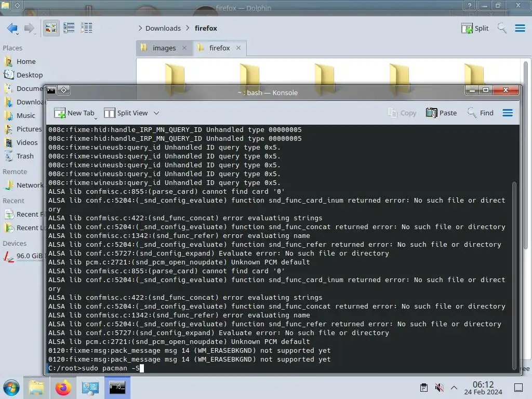Click the Desktop icon in Places
Image resolution: width=532 pixels, height=399 pixels.
[8, 75]
